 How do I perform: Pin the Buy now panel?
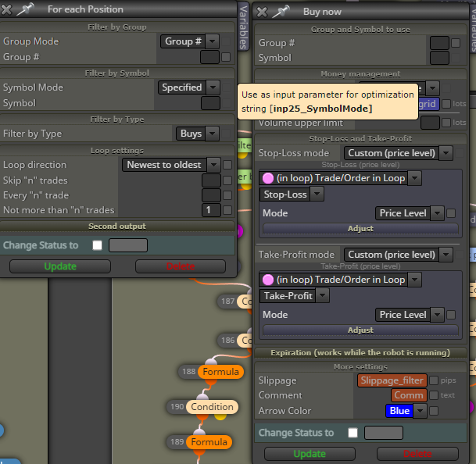tap(281, 12)
